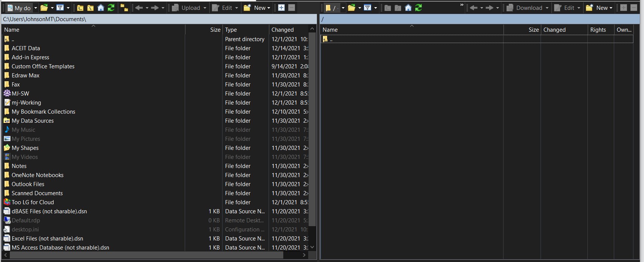644x262 pixels.
Task: Open the remote '/' directory dropdown
Action: pos(343,8)
